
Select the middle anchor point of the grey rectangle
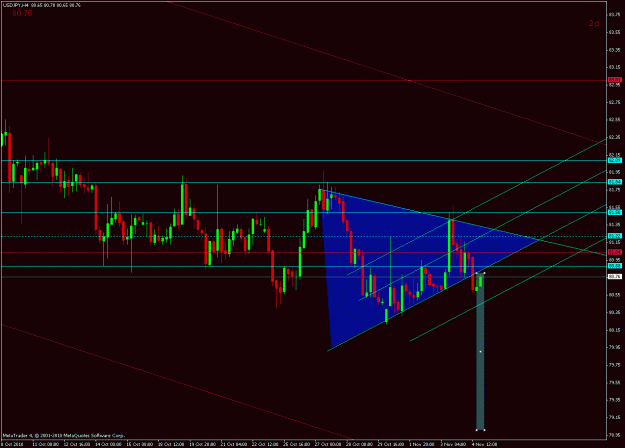480,352
